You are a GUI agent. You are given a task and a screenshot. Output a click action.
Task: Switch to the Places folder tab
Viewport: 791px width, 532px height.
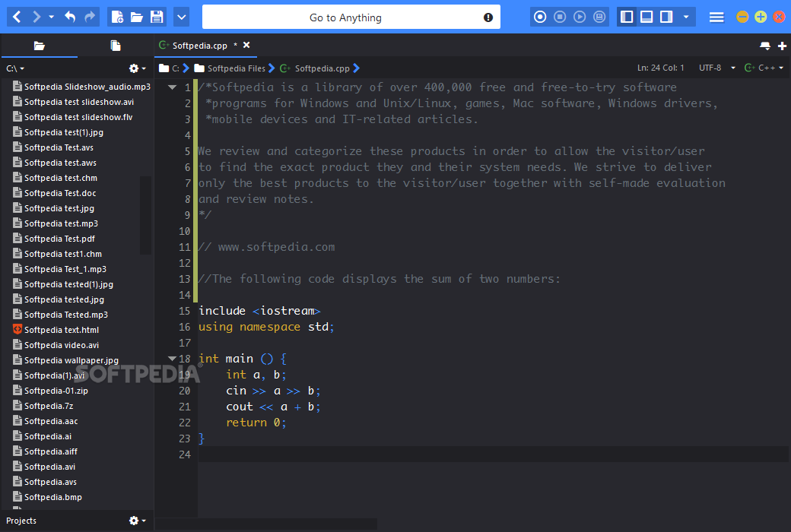(40, 46)
